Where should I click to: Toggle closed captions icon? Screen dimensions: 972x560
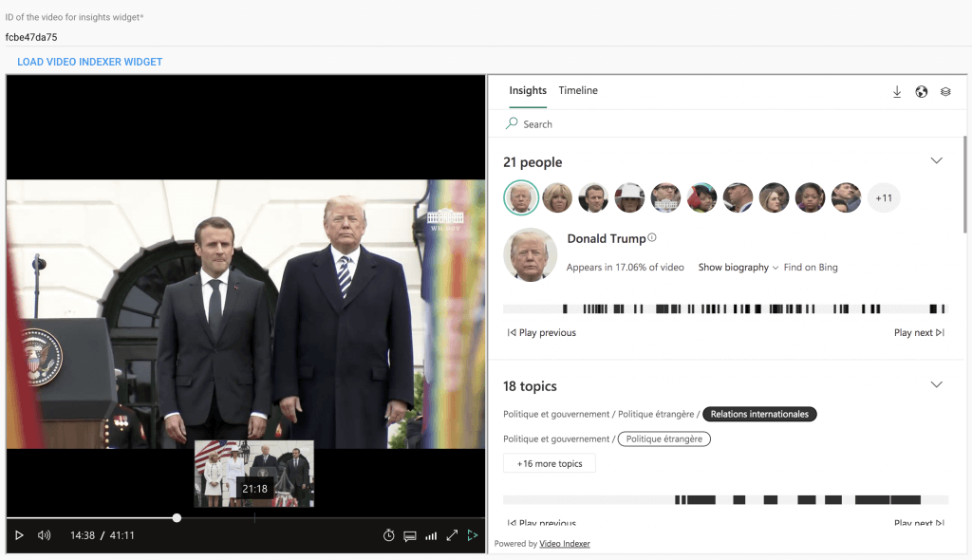pyautogui.click(x=410, y=536)
